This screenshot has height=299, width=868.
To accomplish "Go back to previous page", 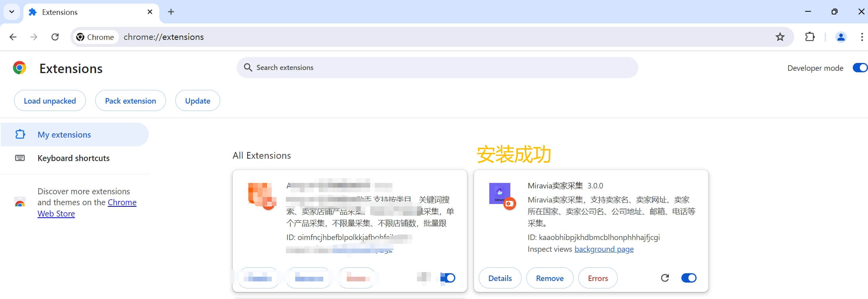I will [13, 37].
